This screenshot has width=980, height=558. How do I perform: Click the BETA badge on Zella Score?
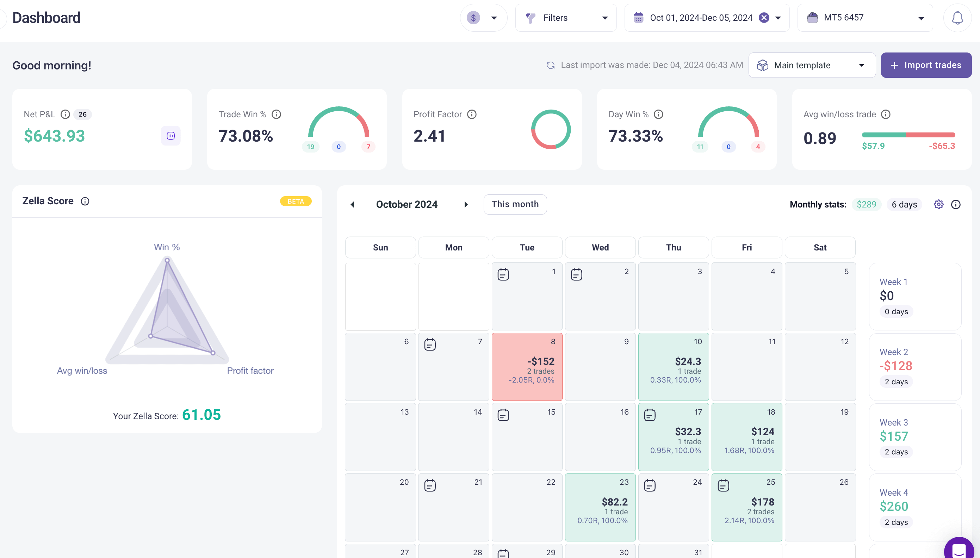(296, 201)
